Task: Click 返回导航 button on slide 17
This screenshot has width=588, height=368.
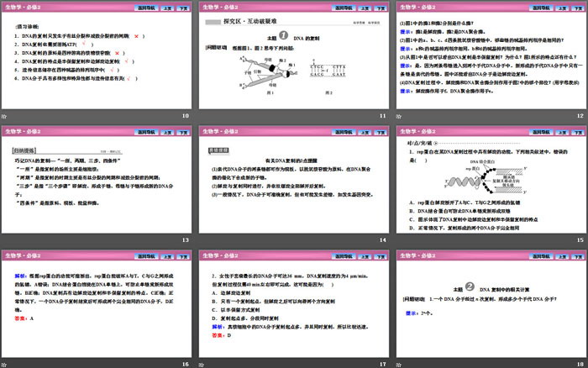Action: [344, 256]
